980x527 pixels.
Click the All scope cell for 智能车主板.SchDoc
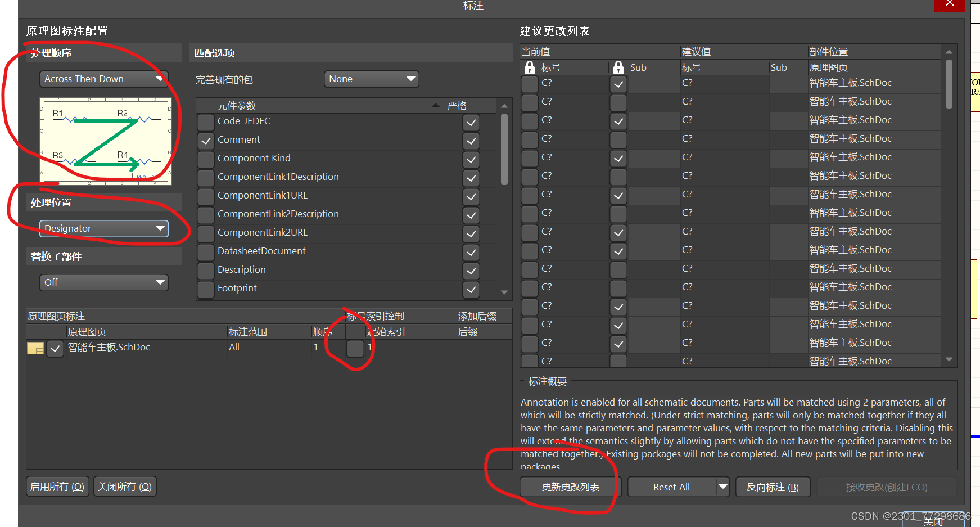point(269,348)
